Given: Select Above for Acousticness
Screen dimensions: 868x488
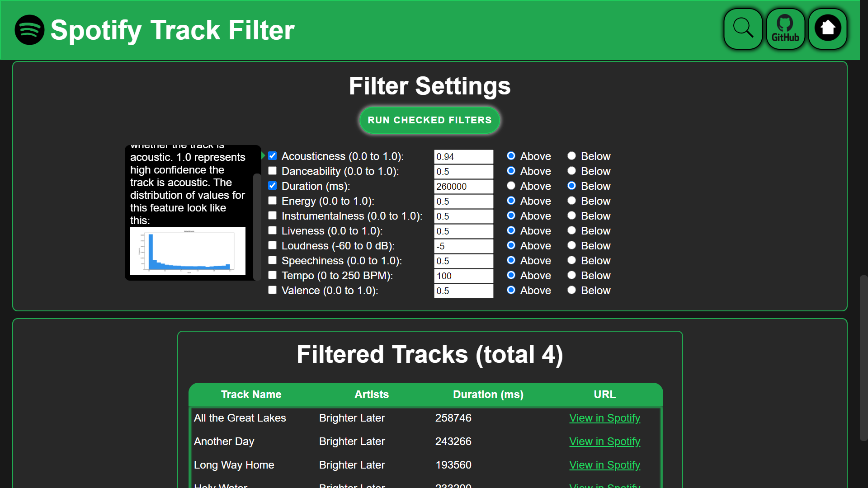Looking at the screenshot, I should tap(511, 156).
